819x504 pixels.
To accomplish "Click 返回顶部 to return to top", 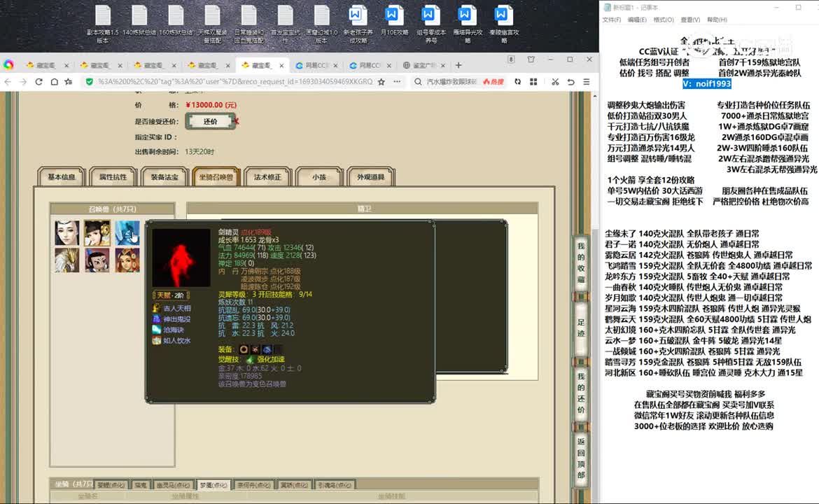I will tap(581, 458).
